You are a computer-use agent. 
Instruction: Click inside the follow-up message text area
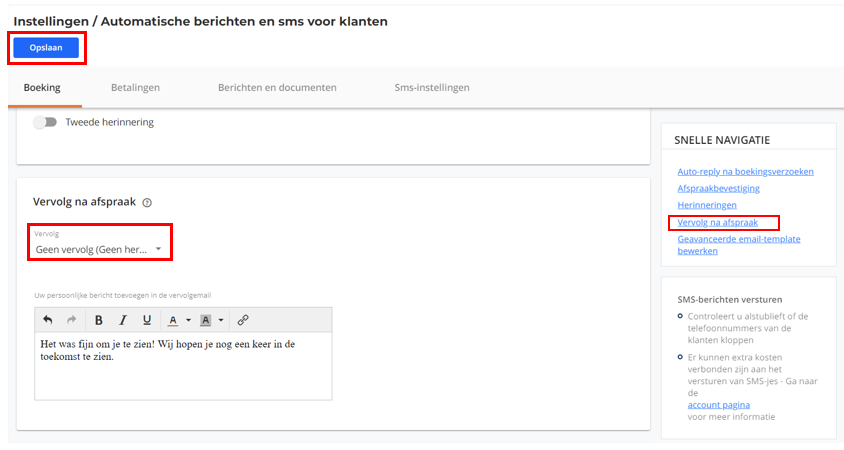(x=183, y=366)
